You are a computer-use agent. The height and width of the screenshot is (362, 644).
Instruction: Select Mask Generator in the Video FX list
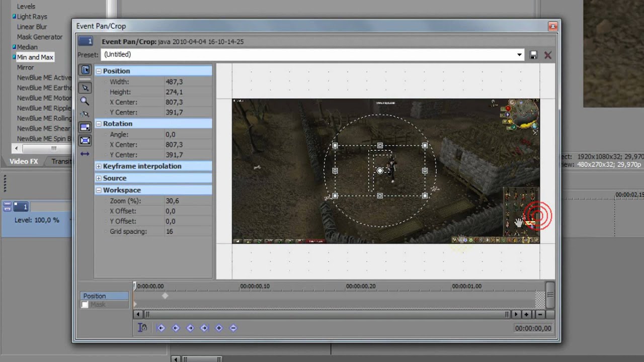pyautogui.click(x=40, y=37)
